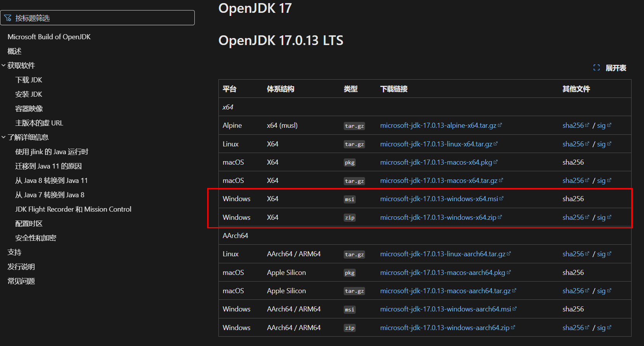This screenshot has width=644, height=346.
Task: Download microsoft-jdk-17.0.13-macos-x64.pkg
Action: 439,162
